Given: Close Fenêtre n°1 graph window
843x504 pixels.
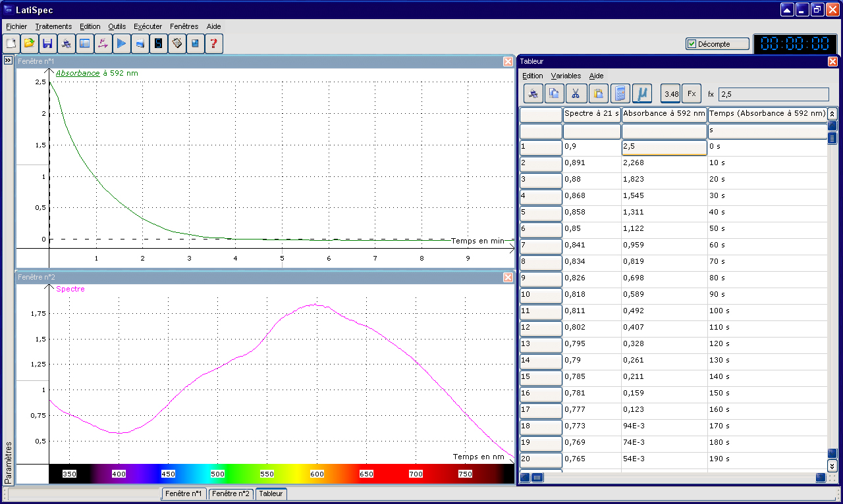Looking at the screenshot, I should point(508,61).
